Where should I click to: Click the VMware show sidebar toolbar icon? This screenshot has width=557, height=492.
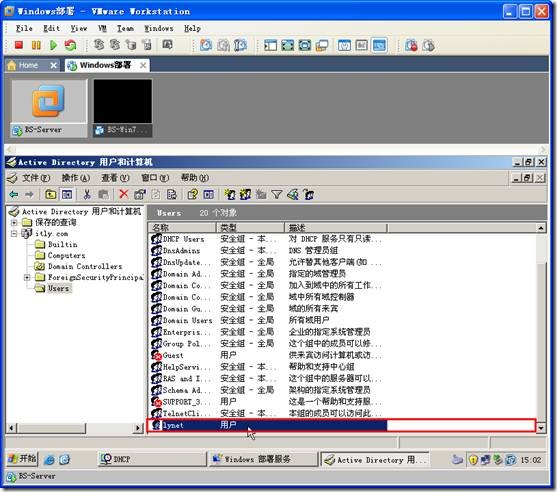click(x=270, y=45)
